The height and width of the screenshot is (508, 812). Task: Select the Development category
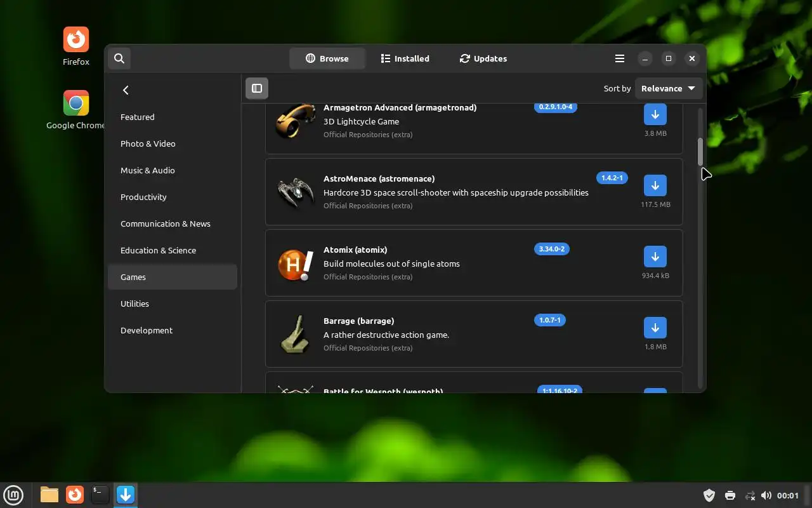point(173,330)
